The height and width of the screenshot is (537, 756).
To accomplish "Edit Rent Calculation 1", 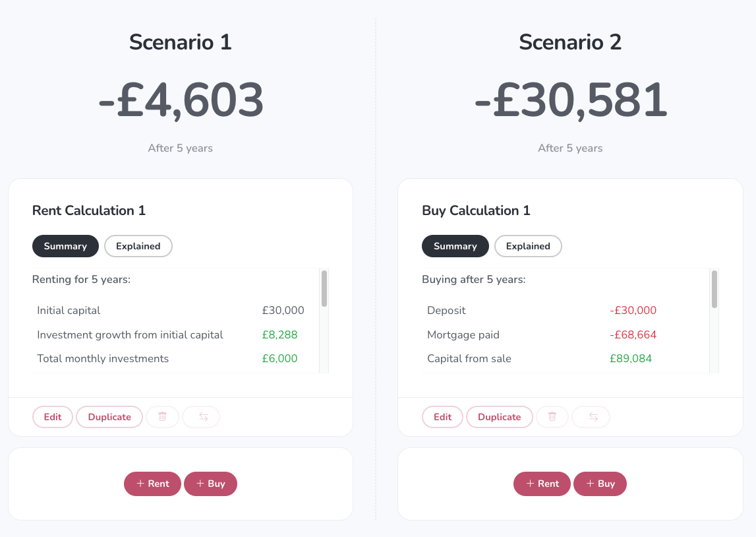I will (53, 417).
